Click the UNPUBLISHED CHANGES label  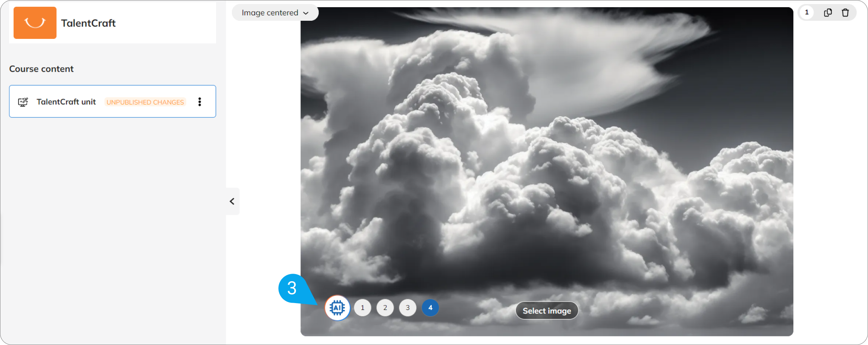145,102
